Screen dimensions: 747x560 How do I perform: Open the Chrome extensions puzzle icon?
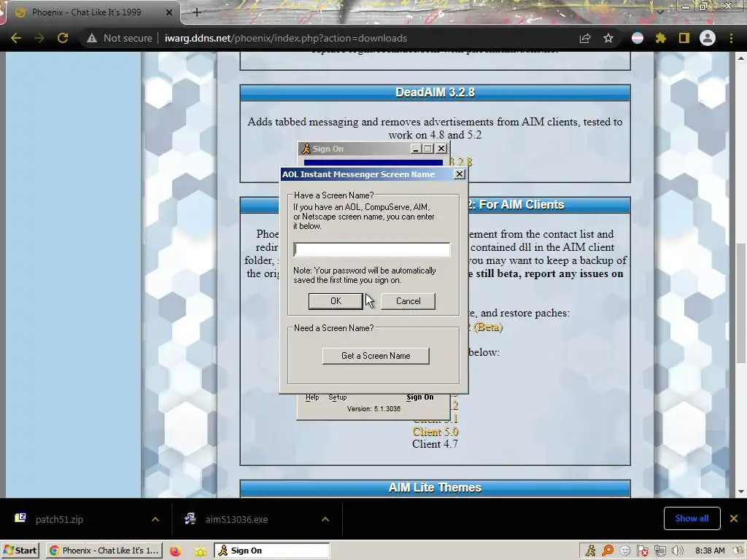click(x=661, y=38)
